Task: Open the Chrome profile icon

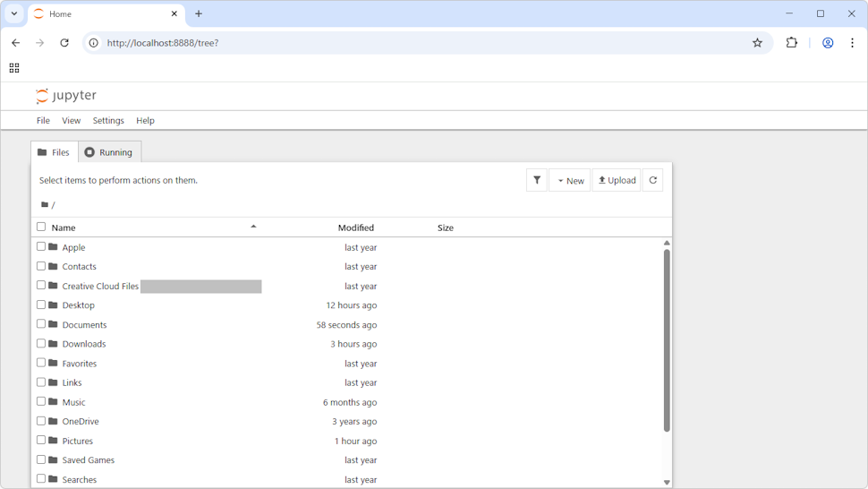Action: 828,43
